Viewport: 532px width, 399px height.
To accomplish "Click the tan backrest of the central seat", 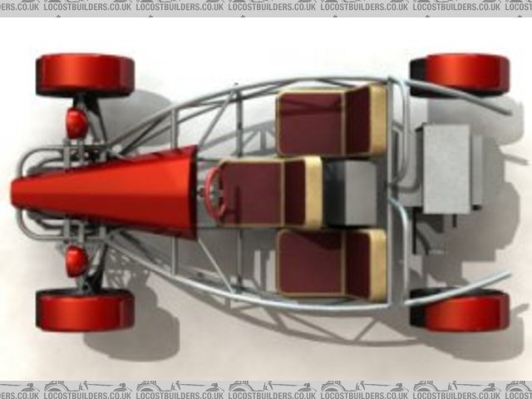I will 313,193.
